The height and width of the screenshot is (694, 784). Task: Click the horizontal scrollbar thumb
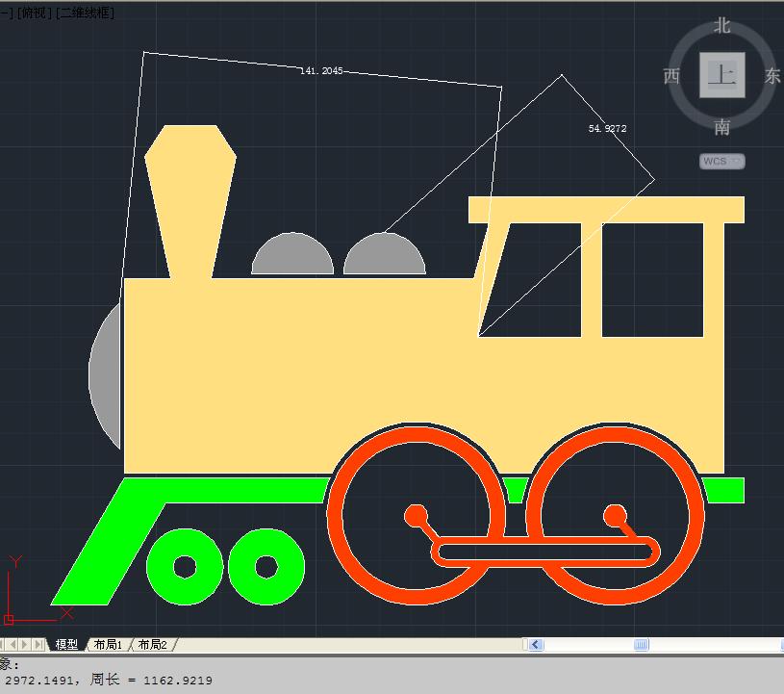point(641,644)
